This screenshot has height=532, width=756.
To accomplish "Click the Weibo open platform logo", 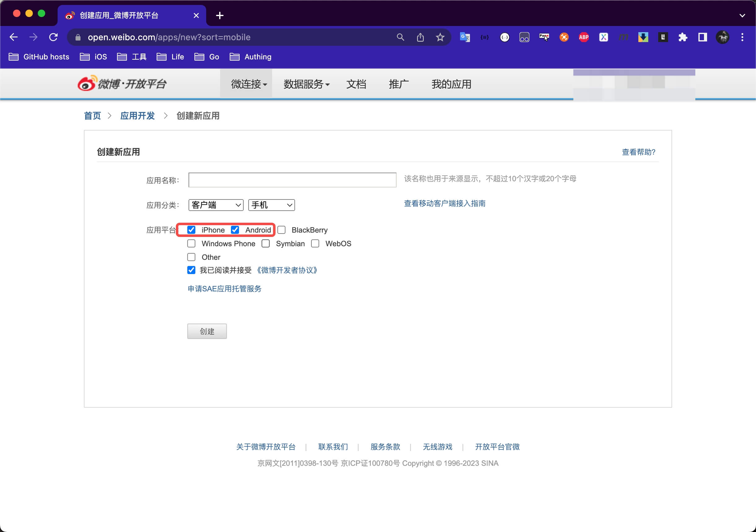I will pyautogui.click(x=122, y=84).
